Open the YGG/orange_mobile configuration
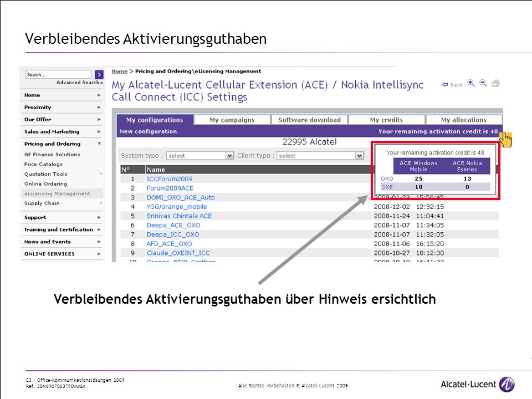Image resolution: width=532 pixels, height=399 pixels. pyautogui.click(x=177, y=207)
